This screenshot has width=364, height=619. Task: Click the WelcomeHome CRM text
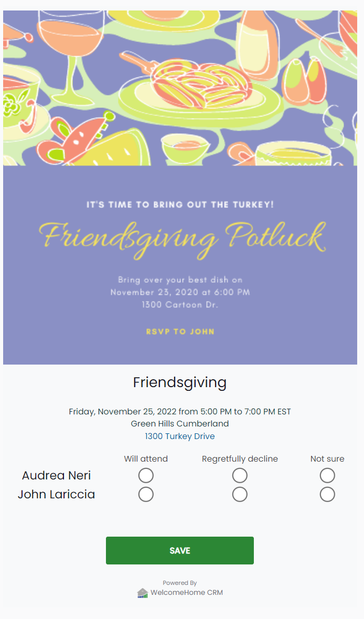coord(187,593)
